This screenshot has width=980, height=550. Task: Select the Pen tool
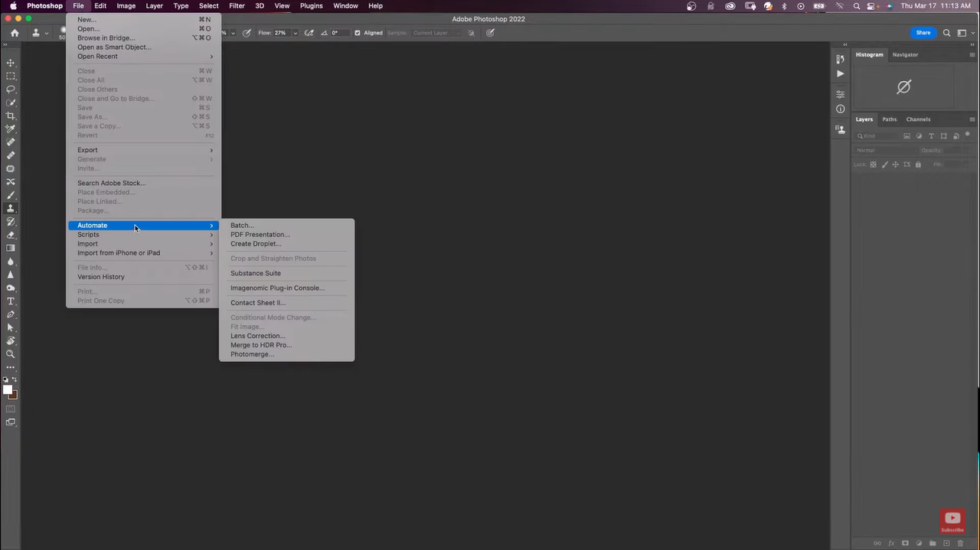point(11,314)
